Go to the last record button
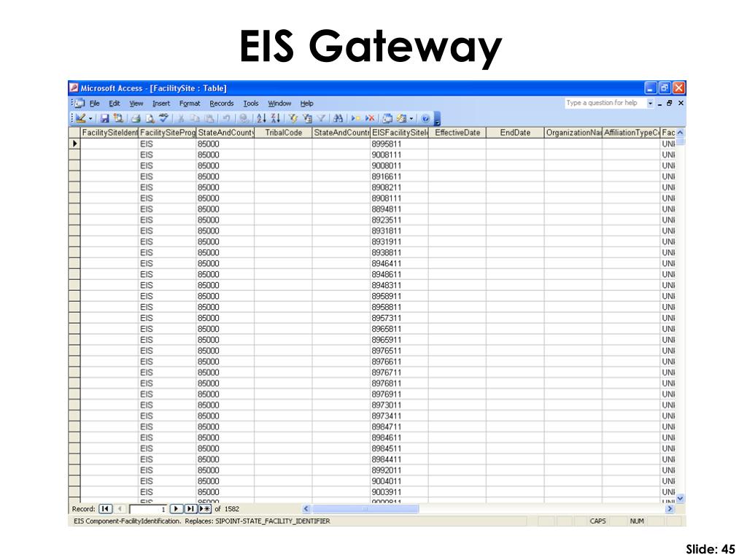This screenshot has height=560, width=747. (x=190, y=508)
